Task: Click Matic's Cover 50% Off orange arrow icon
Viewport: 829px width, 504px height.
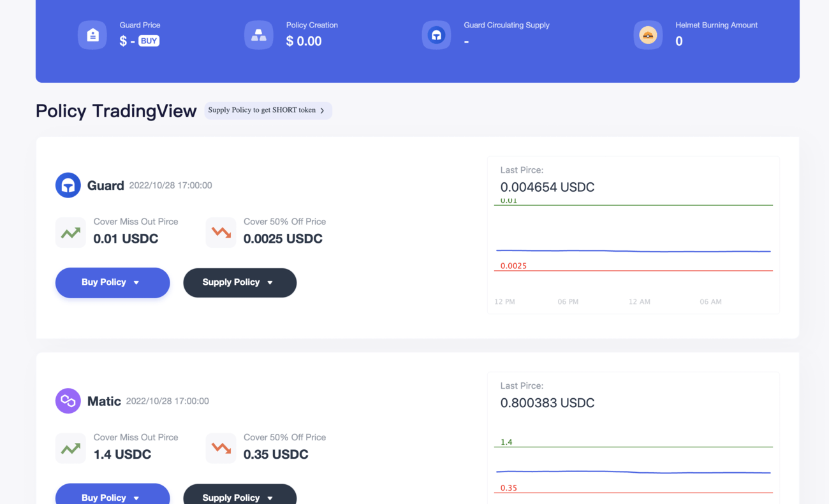Action: click(x=221, y=449)
